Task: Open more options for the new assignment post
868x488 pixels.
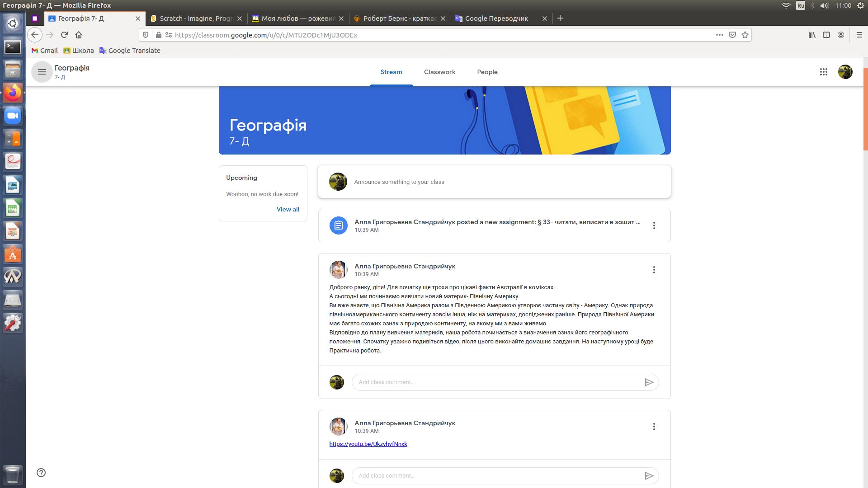Action: 654,225
